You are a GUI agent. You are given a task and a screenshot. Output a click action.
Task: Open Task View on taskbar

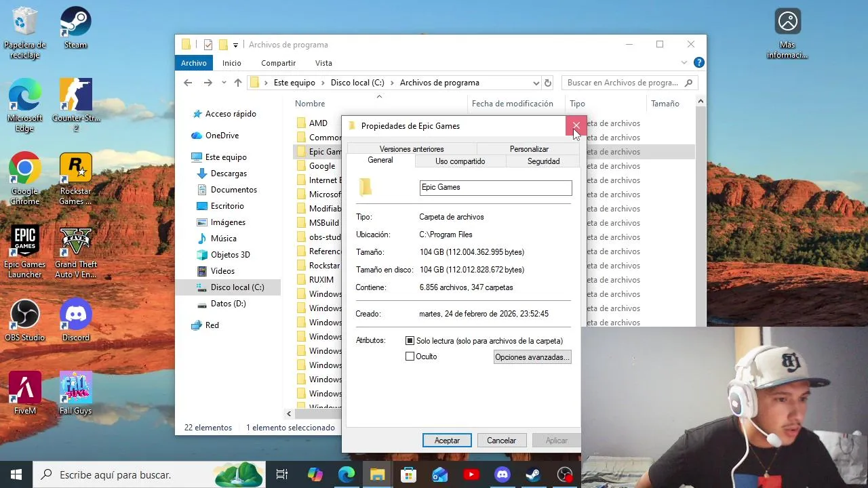282,474
